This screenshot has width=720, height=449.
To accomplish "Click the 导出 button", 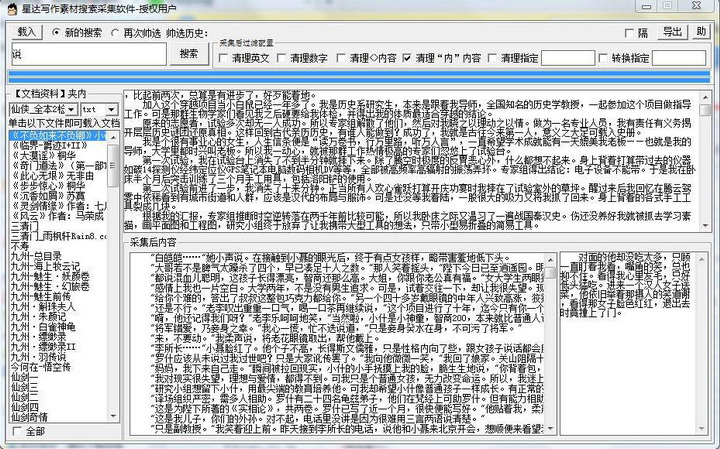I will tap(672, 32).
